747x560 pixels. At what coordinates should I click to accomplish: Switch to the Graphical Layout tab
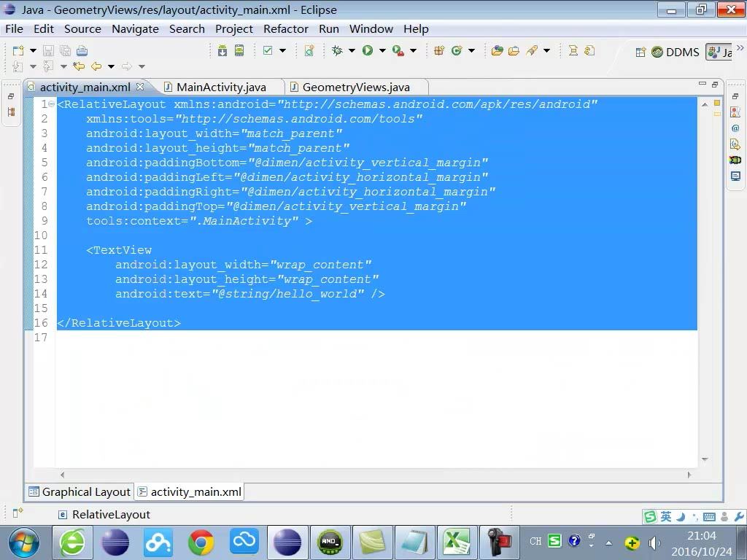(80, 492)
